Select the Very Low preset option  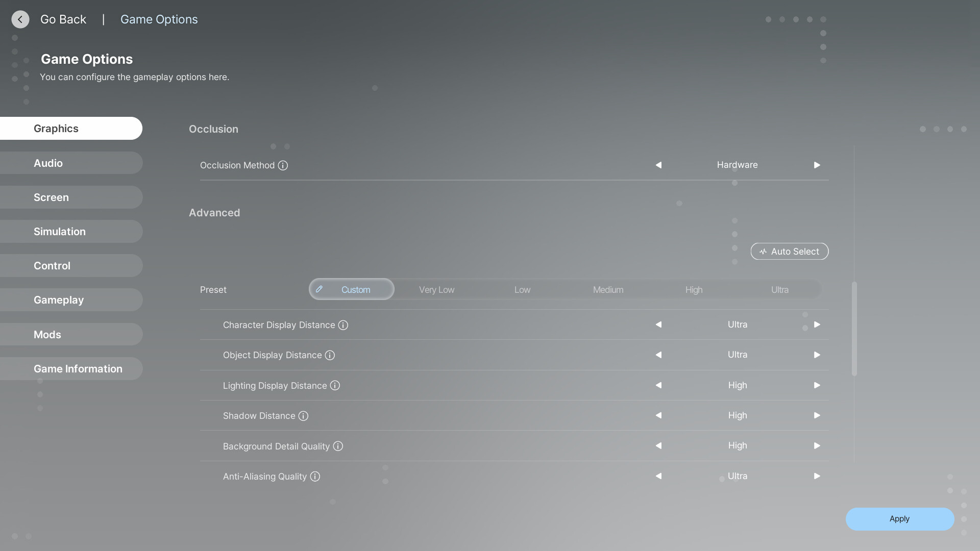pyautogui.click(x=436, y=290)
